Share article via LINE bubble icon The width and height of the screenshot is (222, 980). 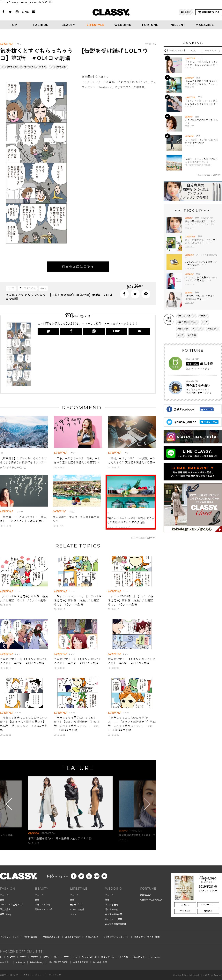click(x=146, y=294)
